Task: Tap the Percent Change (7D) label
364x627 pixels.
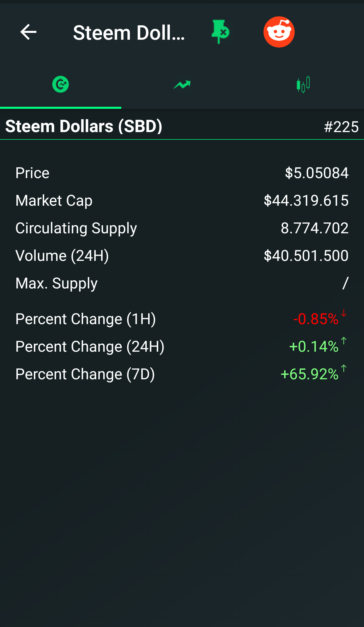Action: (85, 374)
